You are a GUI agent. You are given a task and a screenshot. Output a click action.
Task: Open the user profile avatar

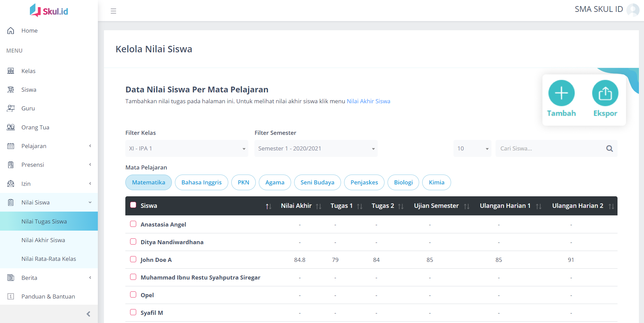click(632, 10)
